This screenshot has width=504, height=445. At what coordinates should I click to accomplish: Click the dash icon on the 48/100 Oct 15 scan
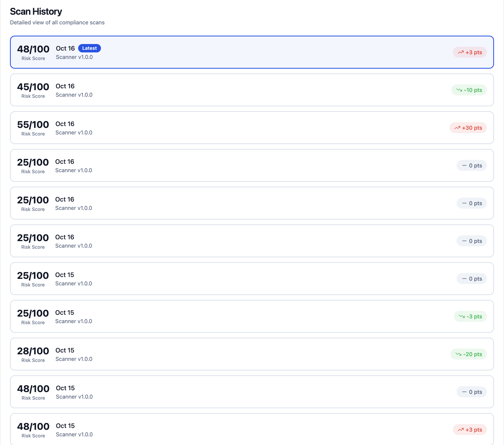(x=464, y=392)
